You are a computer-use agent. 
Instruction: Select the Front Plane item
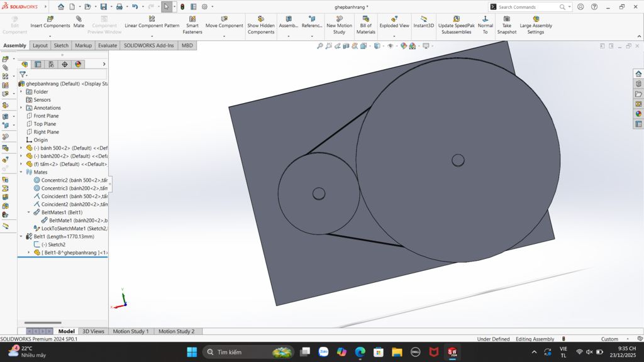tap(42, 116)
